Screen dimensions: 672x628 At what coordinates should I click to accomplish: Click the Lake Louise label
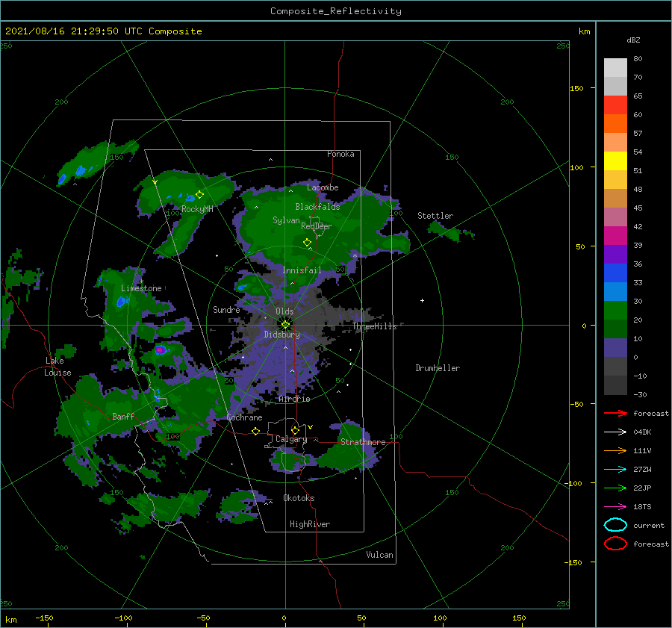point(57,367)
